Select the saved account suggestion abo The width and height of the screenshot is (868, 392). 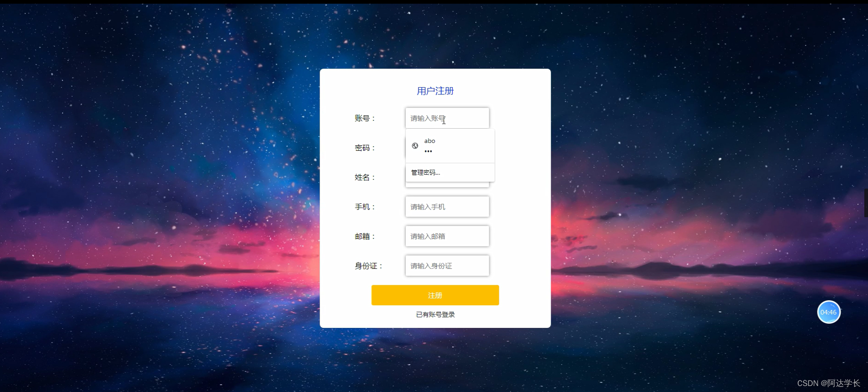(x=450, y=146)
